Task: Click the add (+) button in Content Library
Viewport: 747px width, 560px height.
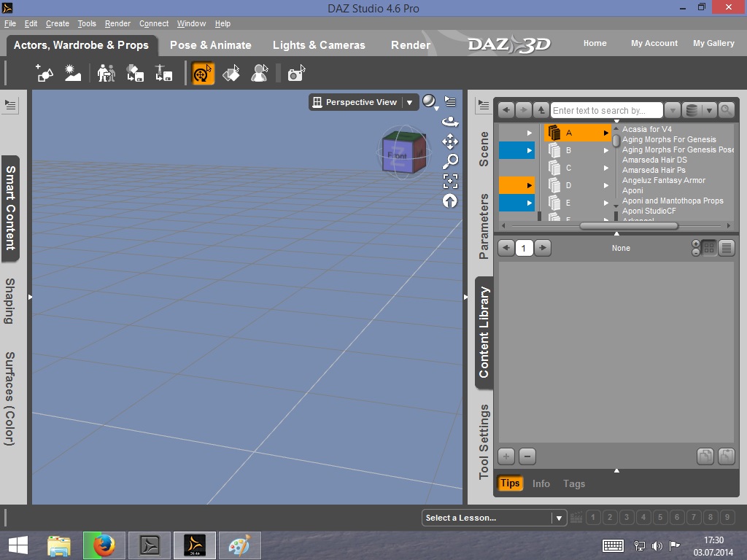Action: (506, 456)
